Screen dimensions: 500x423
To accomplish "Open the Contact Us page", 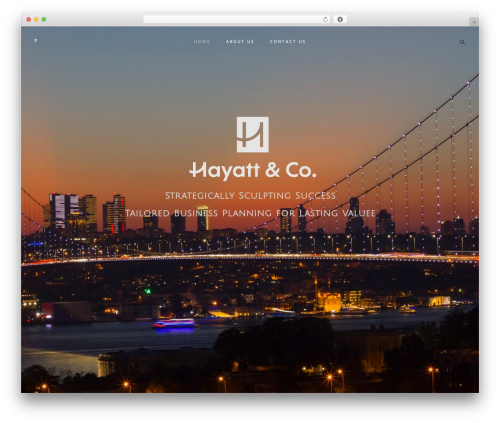I will point(287,42).
